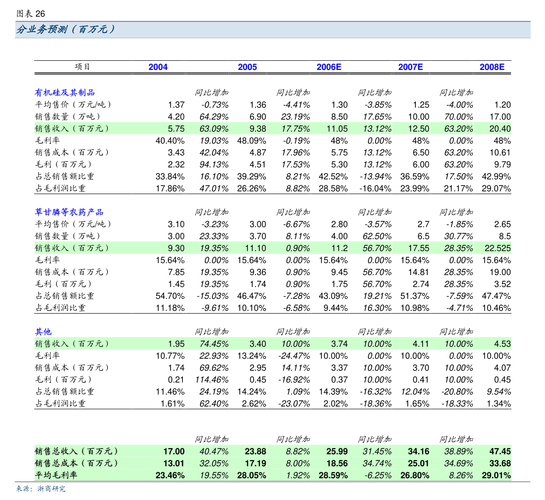This screenshot has width=545, height=500.
Task: Select the 2004 column header
Action: (x=158, y=67)
